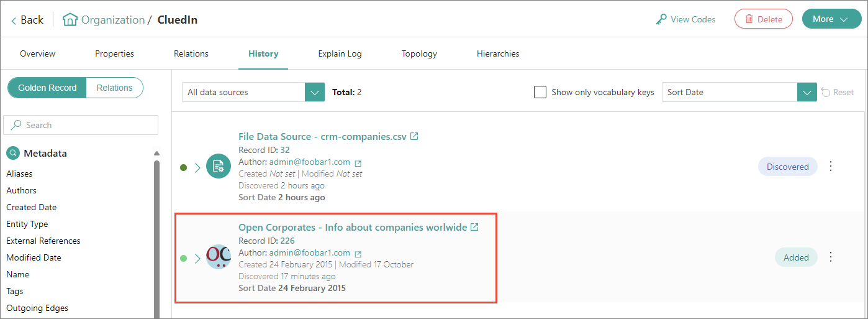
Task: Switch to the Explain Log tab
Action: pos(340,53)
